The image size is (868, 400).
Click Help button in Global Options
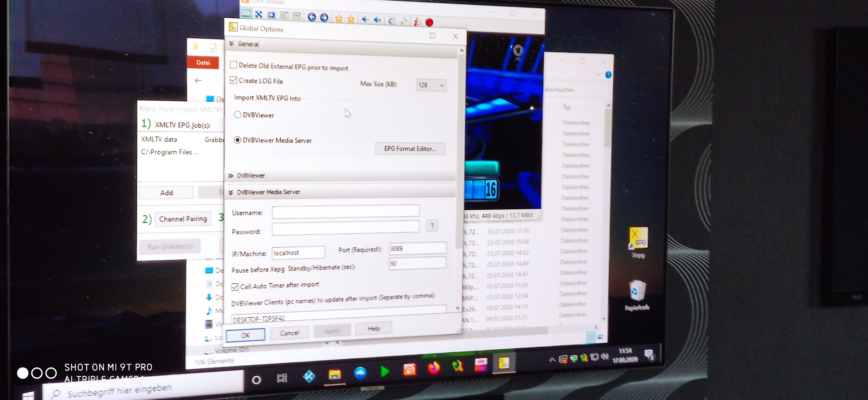click(373, 328)
